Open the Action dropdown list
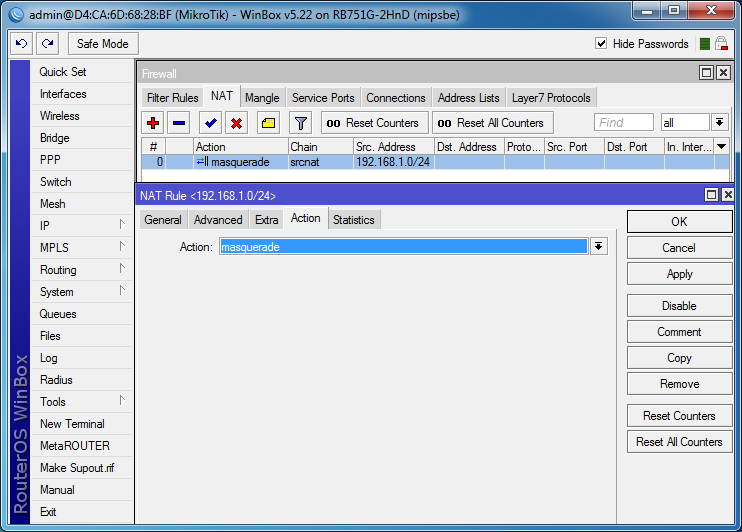 (599, 246)
